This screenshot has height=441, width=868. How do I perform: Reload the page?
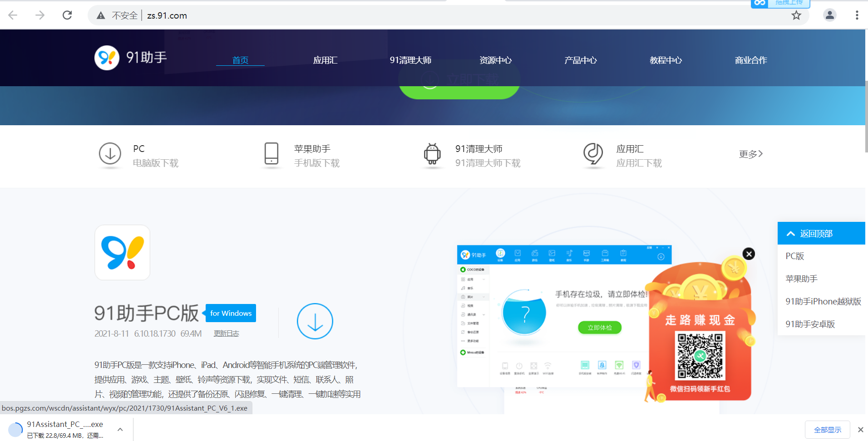coord(67,15)
